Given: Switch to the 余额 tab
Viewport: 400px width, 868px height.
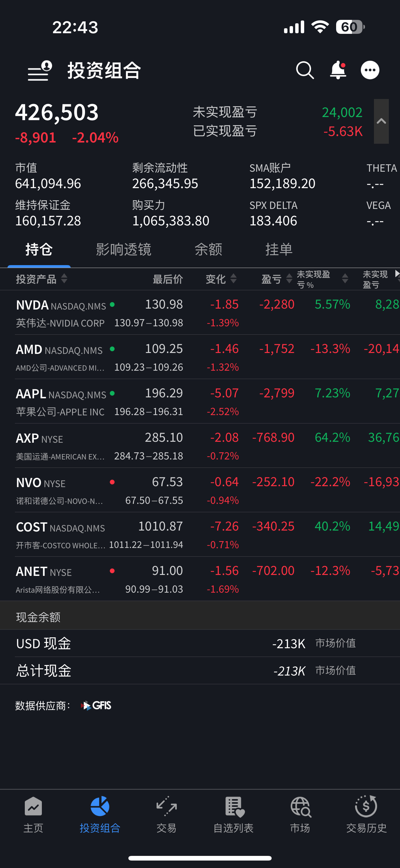Looking at the screenshot, I should 208,250.
